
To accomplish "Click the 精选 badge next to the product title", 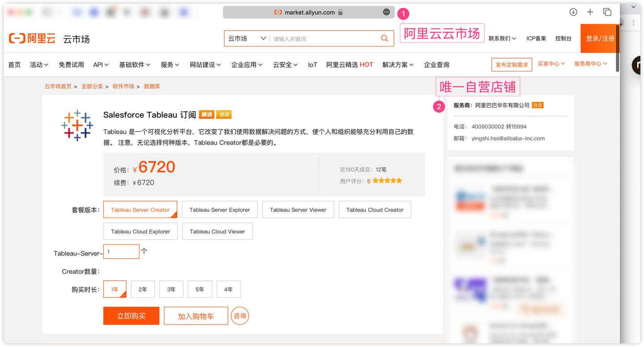I will [x=206, y=114].
